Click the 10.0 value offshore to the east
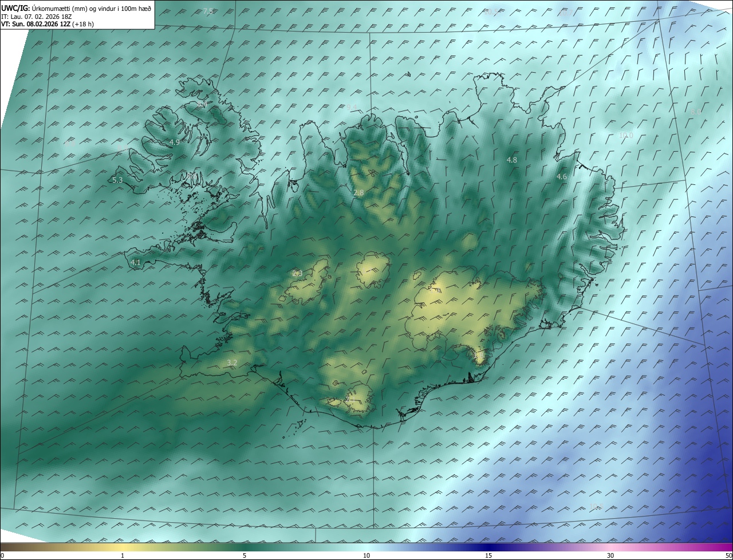733x560 pixels. point(626,135)
